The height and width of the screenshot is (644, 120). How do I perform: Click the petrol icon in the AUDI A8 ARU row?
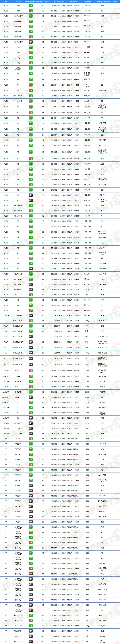pyautogui.click(x=31, y=258)
